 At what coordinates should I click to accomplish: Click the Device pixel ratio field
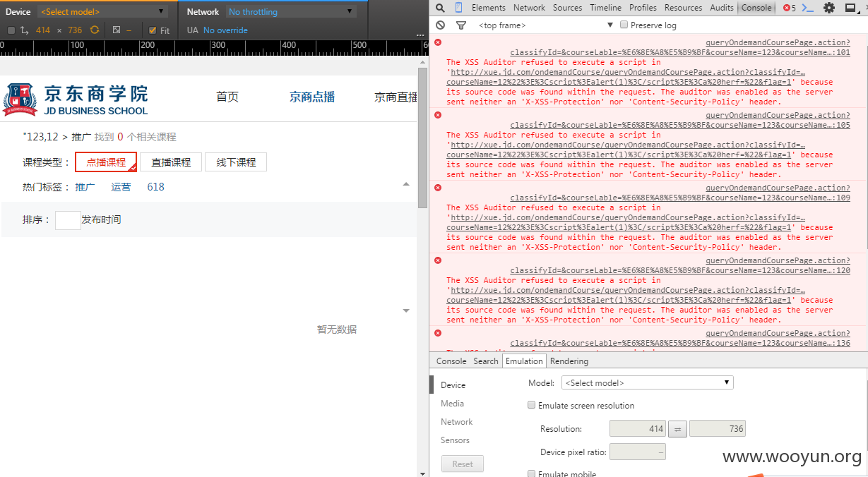[638, 452]
